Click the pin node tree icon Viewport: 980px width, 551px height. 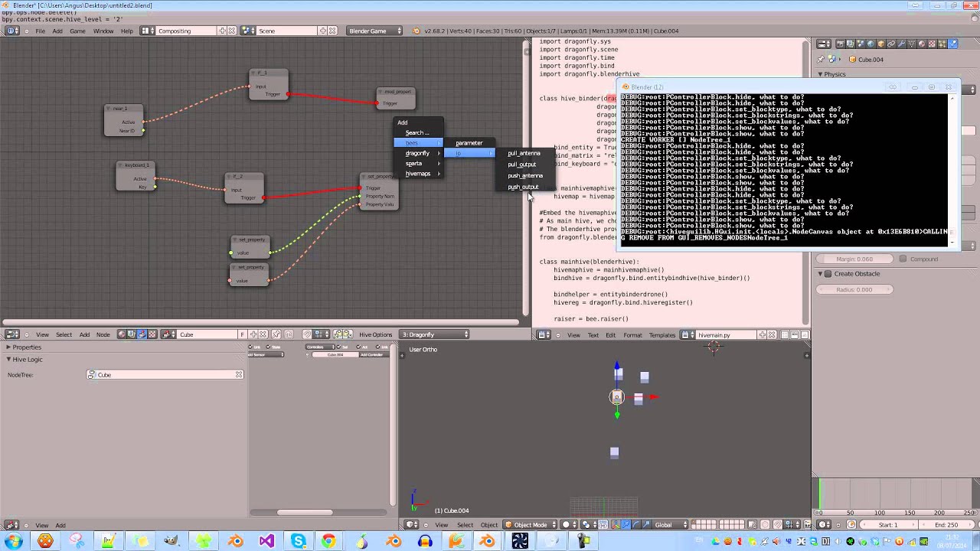point(276,334)
